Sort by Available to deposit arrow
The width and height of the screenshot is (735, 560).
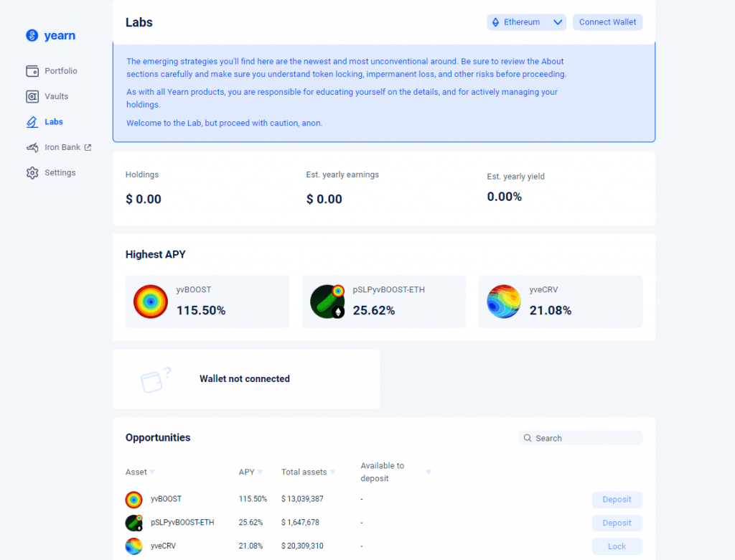click(x=429, y=472)
